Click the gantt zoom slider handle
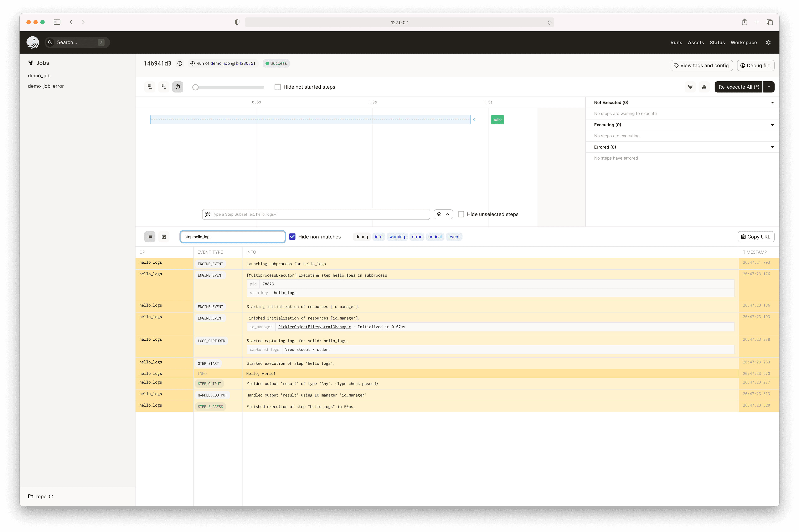 click(x=195, y=87)
